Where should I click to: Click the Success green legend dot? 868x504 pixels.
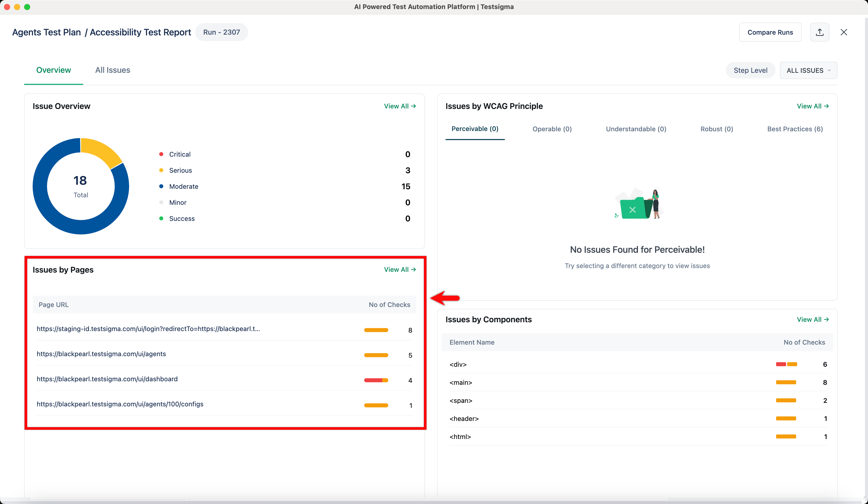tap(161, 218)
